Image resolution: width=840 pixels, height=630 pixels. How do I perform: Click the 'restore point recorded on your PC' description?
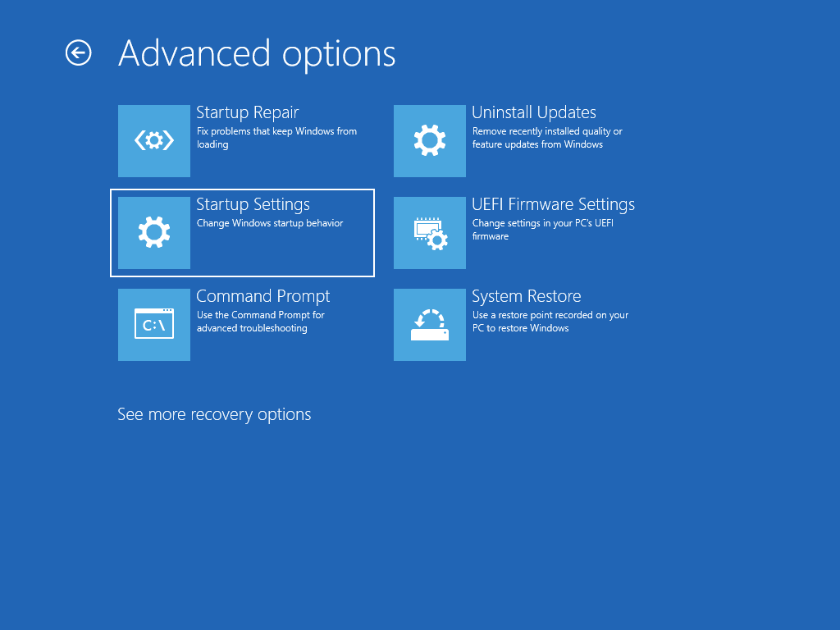click(x=549, y=322)
